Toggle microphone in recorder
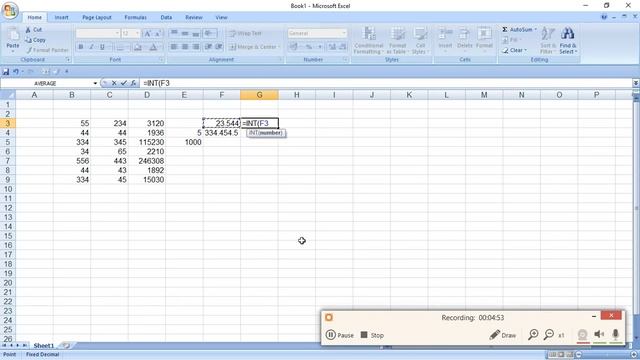640x360 pixels. coord(616,335)
